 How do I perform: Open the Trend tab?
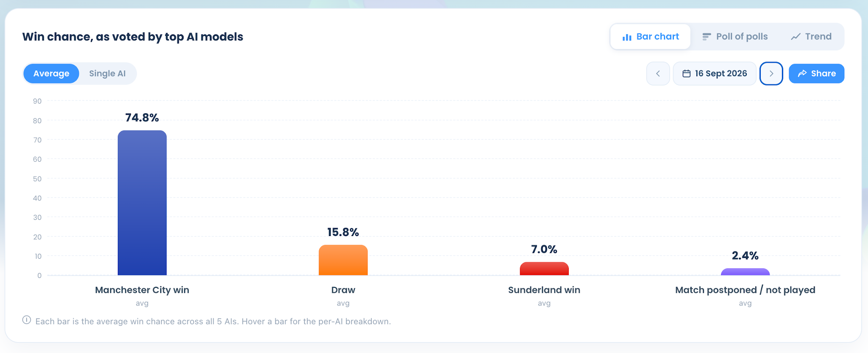[811, 37]
